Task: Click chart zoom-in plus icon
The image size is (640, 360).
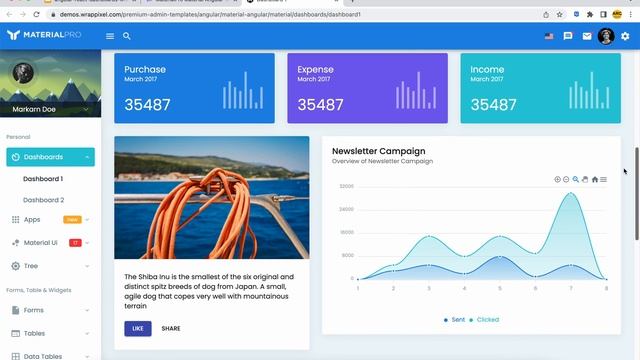Action: tap(557, 179)
